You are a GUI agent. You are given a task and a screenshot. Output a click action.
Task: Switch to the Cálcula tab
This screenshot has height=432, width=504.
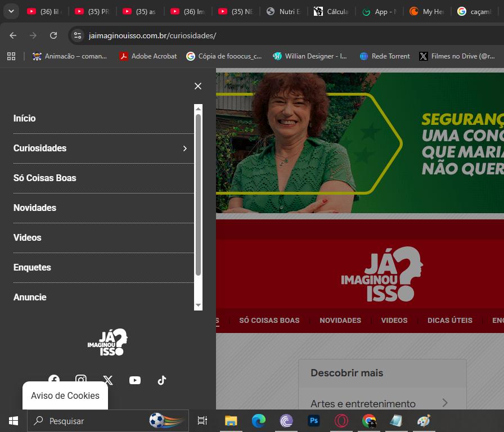[332, 12]
